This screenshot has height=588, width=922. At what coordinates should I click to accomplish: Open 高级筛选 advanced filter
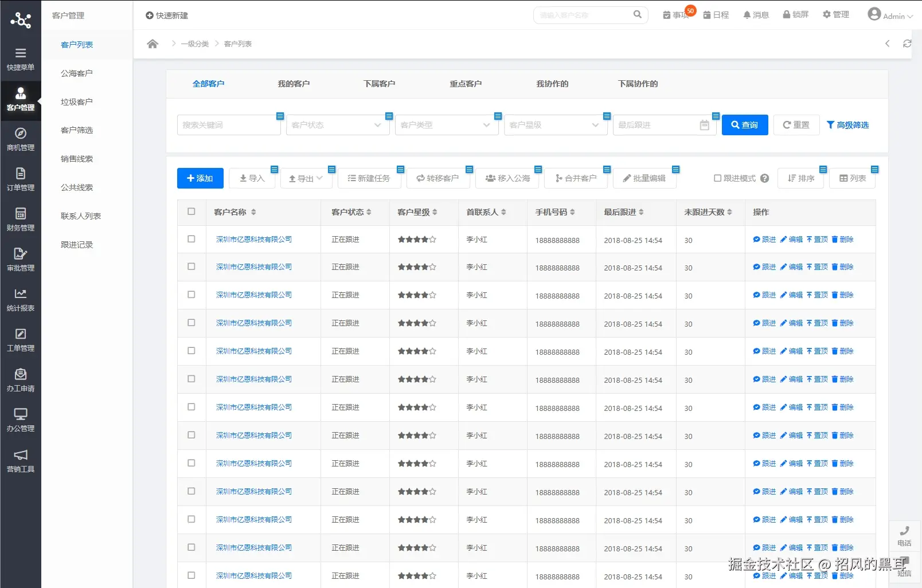(x=847, y=125)
